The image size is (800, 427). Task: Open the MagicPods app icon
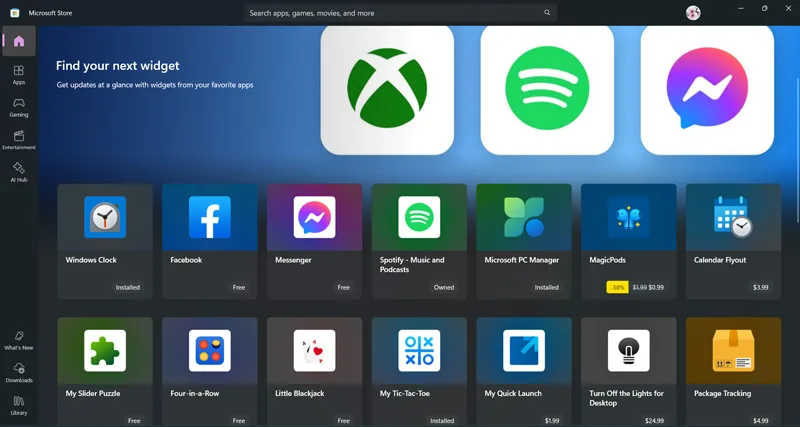629,217
